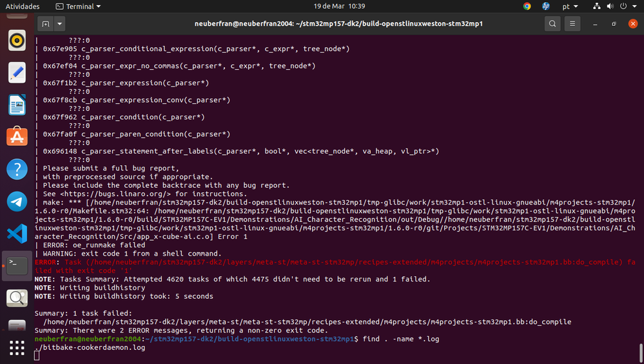The image size is (644, 364).
Task: Click the c_parser_conditional_expression line
Action: tap(197, 49)
